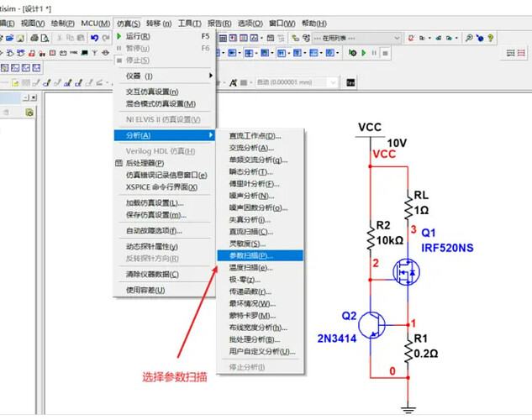Select 瞬态分析(T) in submenu
The height and width of the screenshot is (420, 532).
(x=261, y=172)
